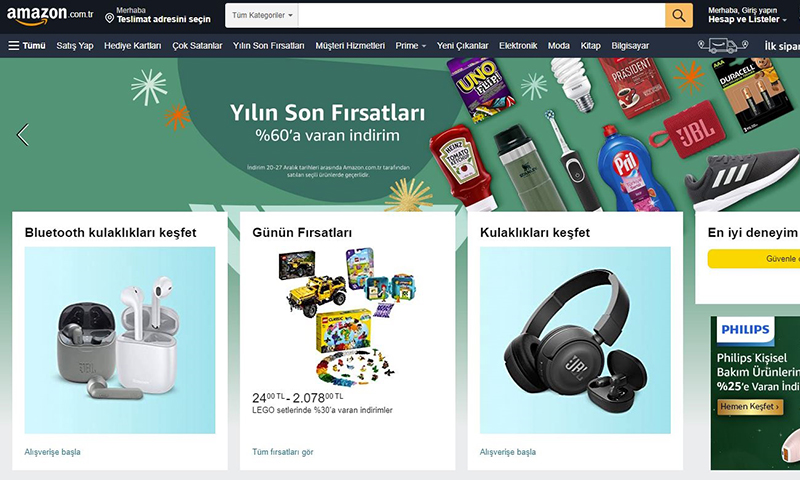Open Hediye Kartları from the nav bar
The width and height of the screenshot is (800, 480).
pos(133,46)
